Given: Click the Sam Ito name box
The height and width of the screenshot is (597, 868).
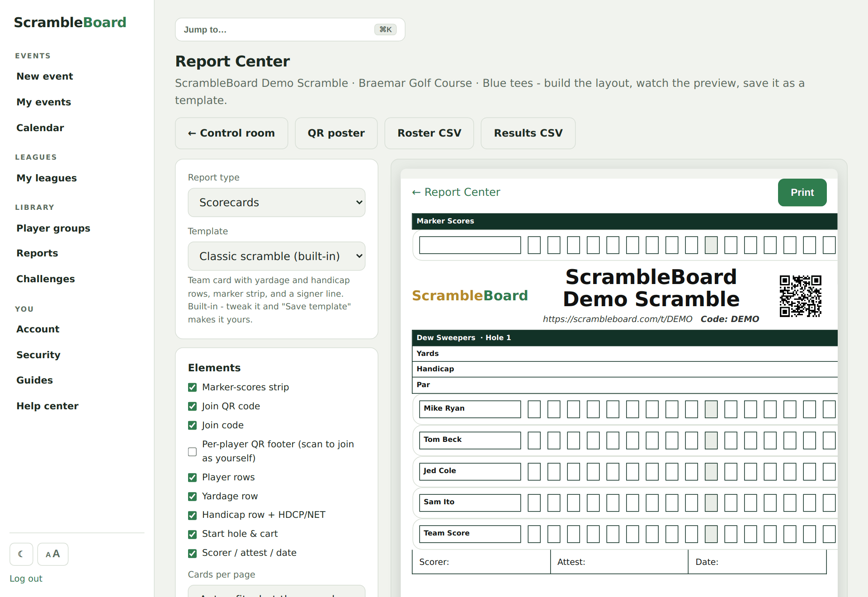Looking at the screenshot, I should coord(470,502).
